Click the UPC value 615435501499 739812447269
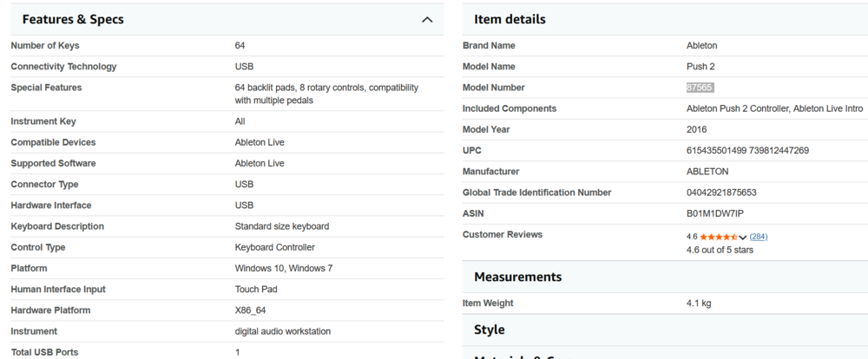 [x=747, y=151]
